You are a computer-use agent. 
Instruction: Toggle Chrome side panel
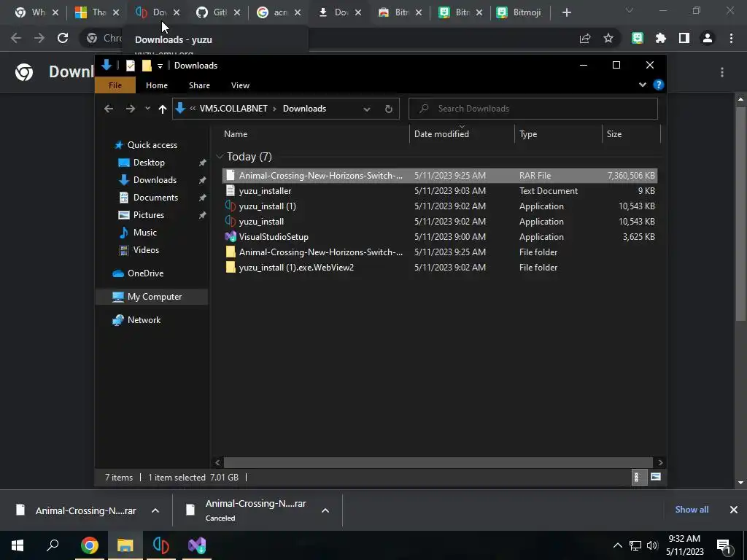pyautogui.click(x=684, y=38)
